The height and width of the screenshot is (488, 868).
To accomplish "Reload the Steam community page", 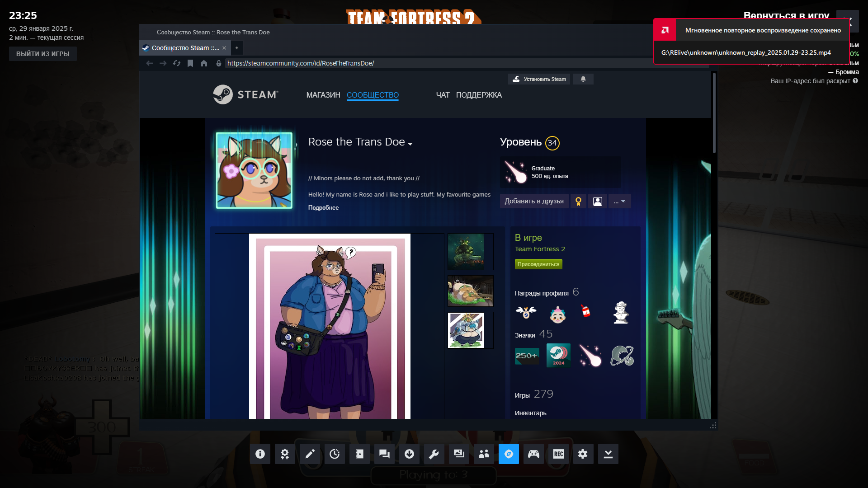I will (177, 63).
